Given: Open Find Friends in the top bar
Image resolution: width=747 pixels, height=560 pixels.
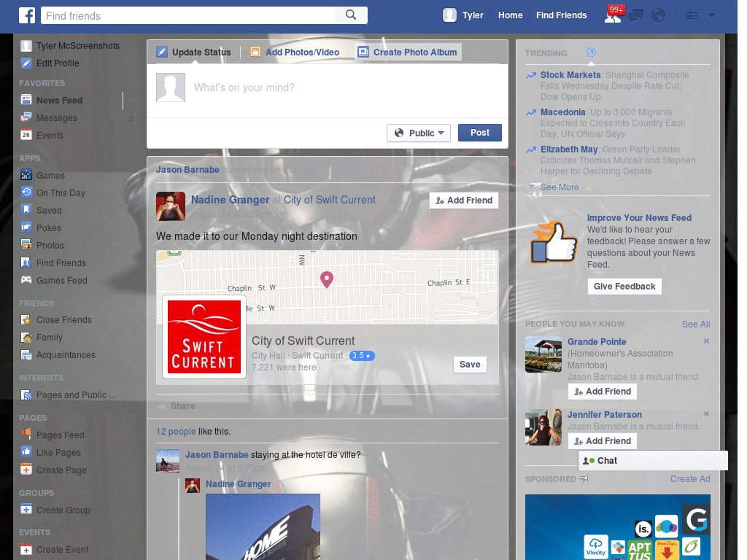Looking at the screenshot, I should (x=561, y=15).
